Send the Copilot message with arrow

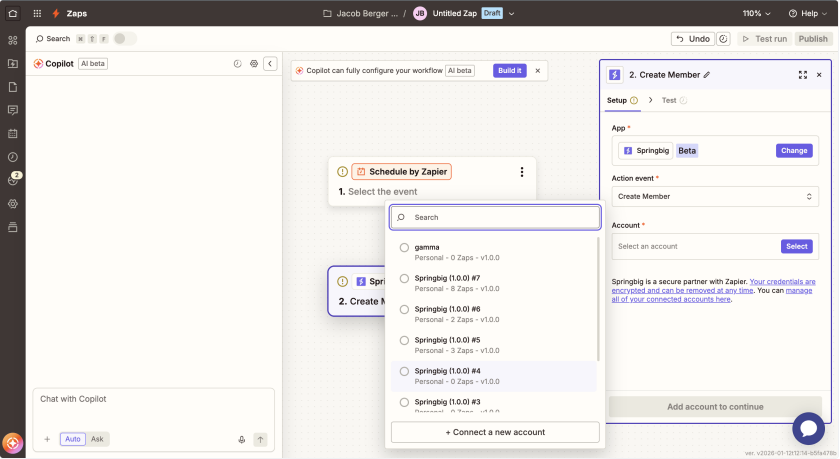point(260,439)
